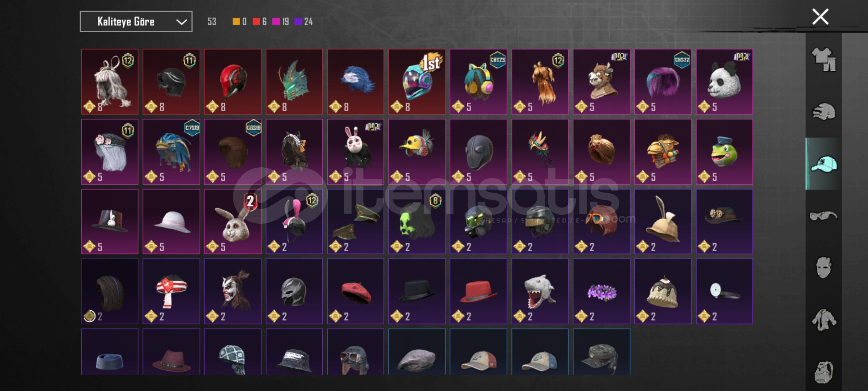The width and height of the screenshot is (868, 391).
Task: Click the dropdown chevron arrow beside Kaliteye Göre
Action: click(182, 22)
